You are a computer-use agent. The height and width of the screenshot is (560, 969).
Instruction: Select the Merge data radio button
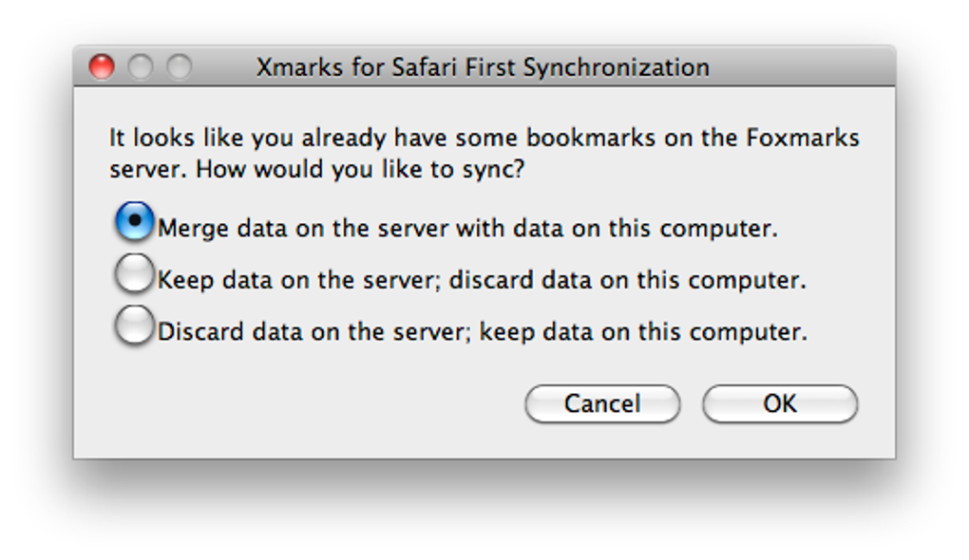134,221
